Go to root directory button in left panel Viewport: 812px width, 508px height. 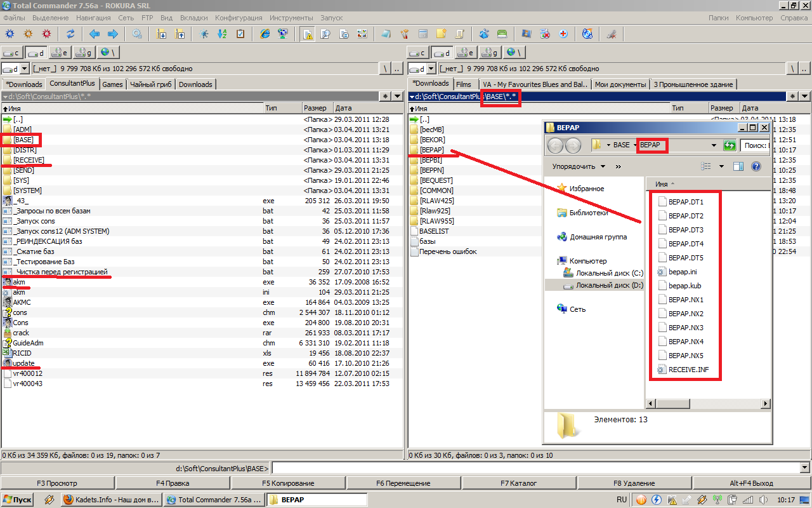pyautogui.click(x=385, y=69)
